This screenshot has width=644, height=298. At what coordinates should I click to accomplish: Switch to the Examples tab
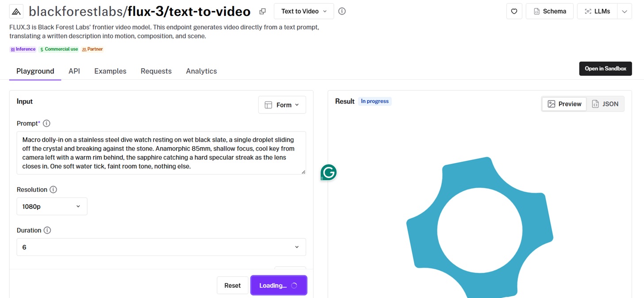point(110,71)
